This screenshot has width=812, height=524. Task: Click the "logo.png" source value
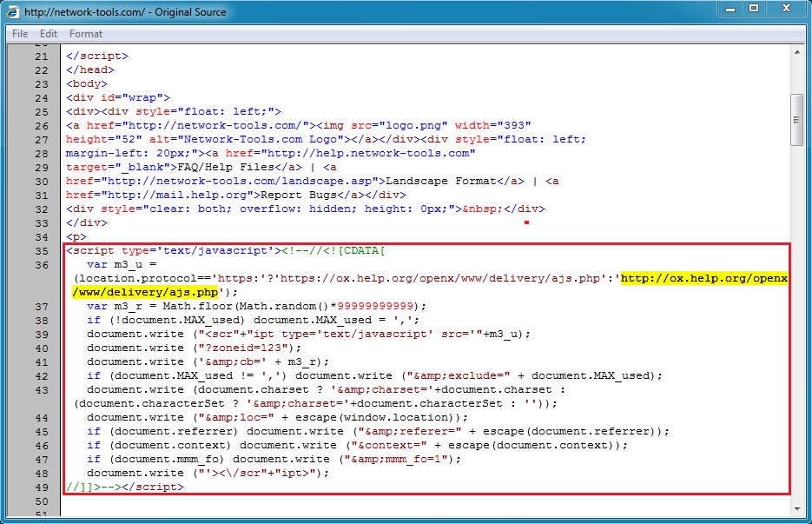coord(413,125)
